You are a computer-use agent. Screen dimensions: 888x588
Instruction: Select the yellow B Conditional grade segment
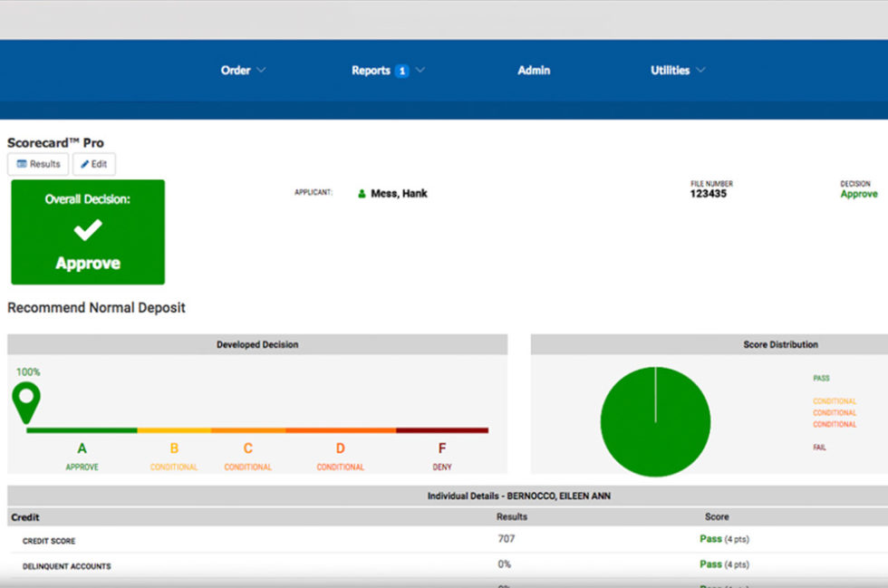pyautogui.click(x=174, y=430)
